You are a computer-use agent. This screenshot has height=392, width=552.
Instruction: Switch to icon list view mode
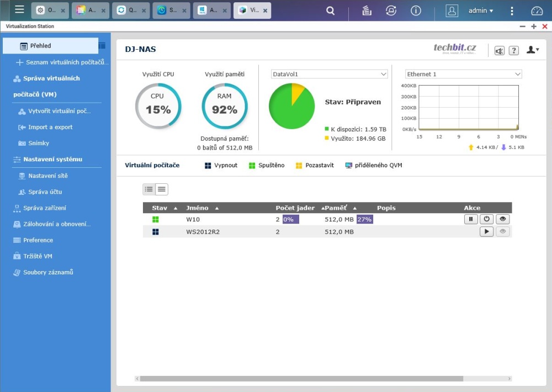click(149, 189)
